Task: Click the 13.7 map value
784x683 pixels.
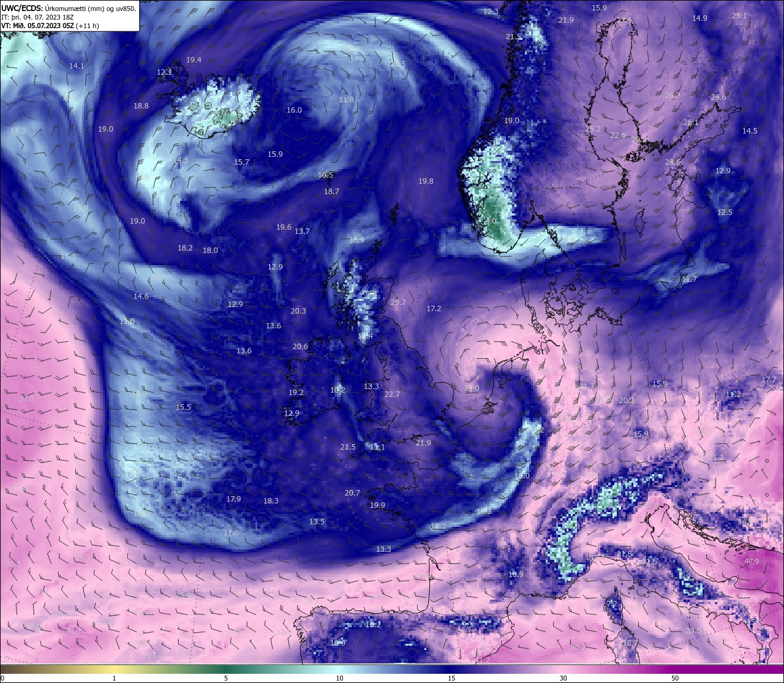Action: coord(302,231)
